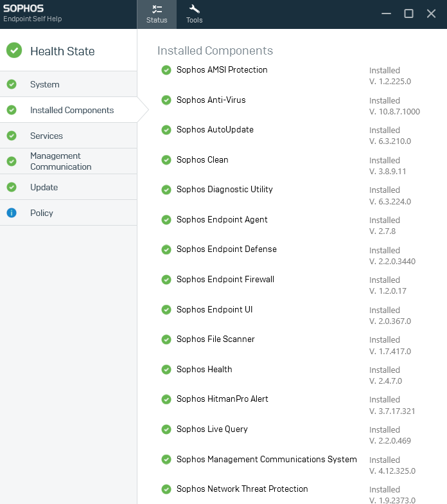Click status icon for Network Threat Protection

[x=166, y=489]
